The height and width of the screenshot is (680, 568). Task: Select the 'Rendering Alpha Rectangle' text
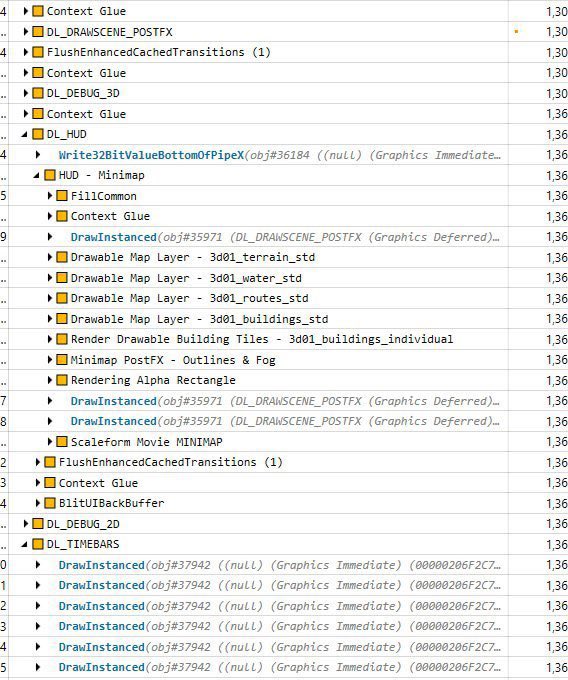pos(153,381)
